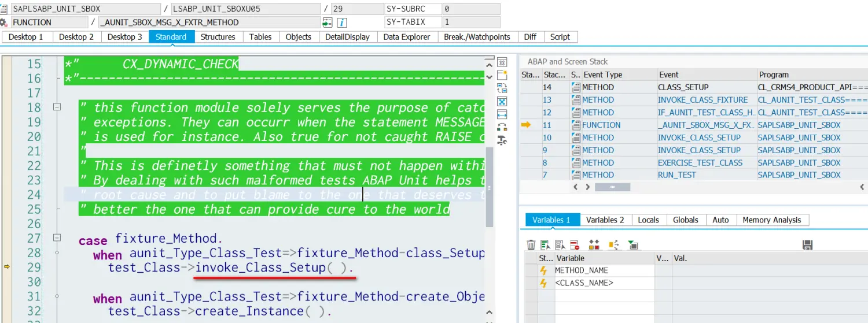This screenshot has height=323, width=868.
Task: Click the right arrow of the stack horizontal scrollbar
Action: point(587,187)
